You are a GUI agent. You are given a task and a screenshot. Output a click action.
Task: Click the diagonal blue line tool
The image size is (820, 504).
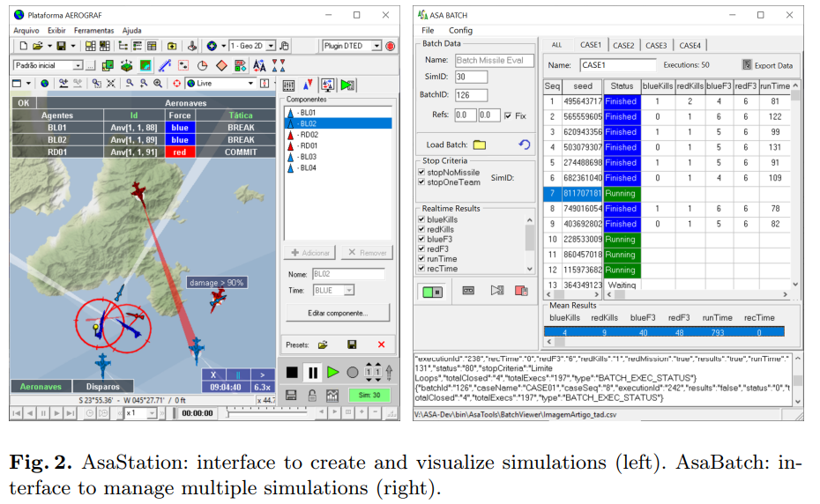point(165,65)
